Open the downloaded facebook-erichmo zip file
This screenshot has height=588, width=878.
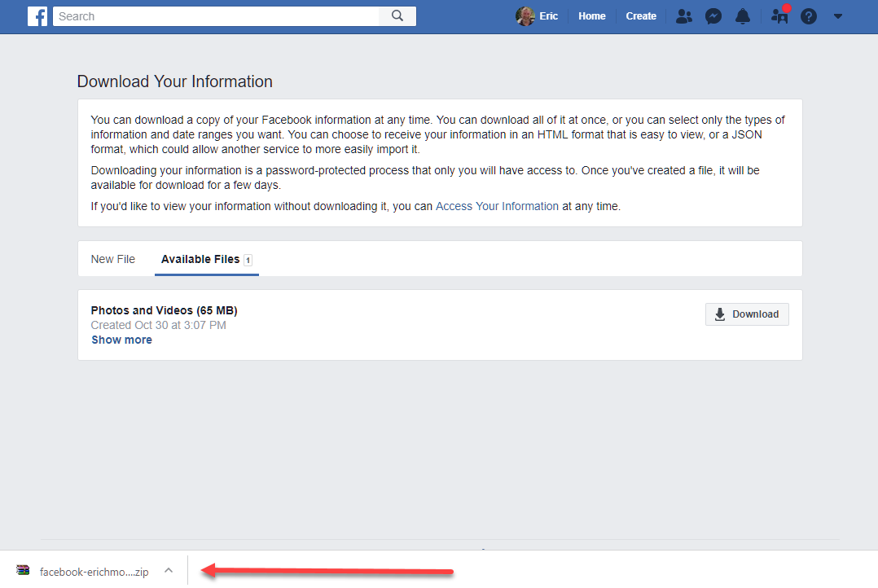pos(94,572)
